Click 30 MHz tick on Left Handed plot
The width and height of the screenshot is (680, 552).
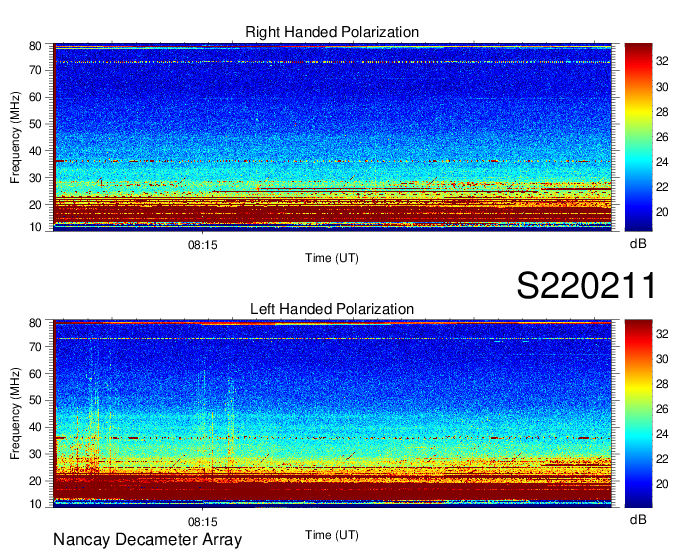35,454
